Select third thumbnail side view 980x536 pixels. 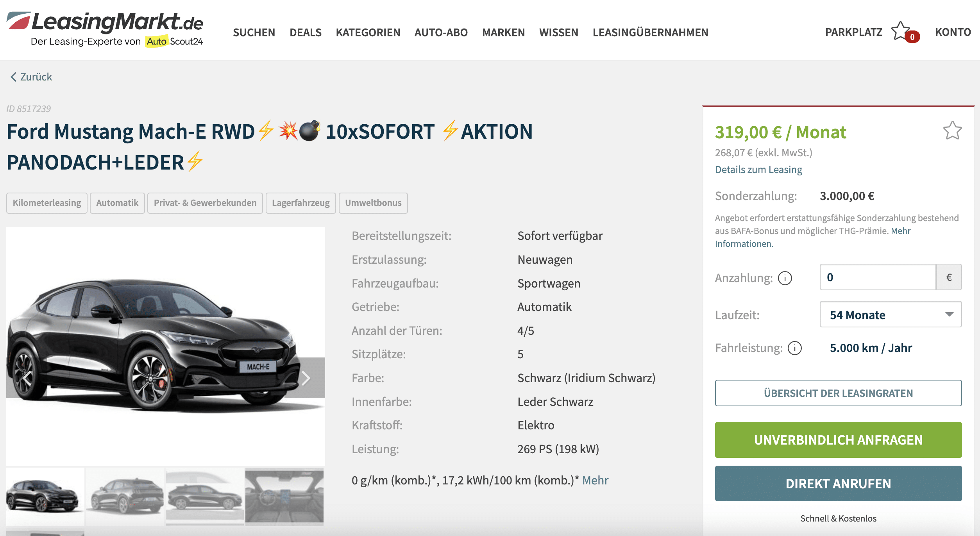(205, 497)
